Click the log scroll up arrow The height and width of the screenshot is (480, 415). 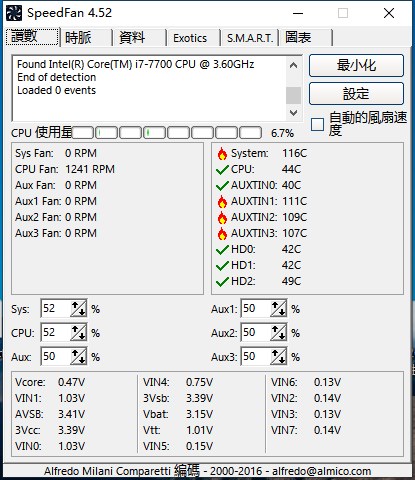tap(293, 65)
